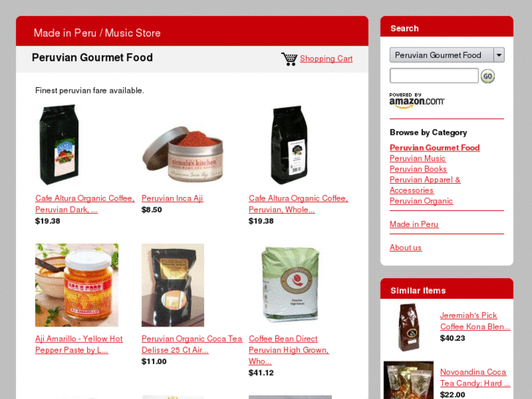532x399 pixels.
Task: Click the shopping cart icon
Action: point(289,59)
